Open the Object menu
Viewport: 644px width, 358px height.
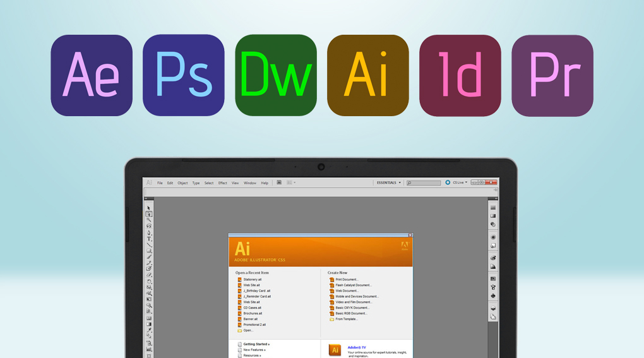click(x=182, y=183)
